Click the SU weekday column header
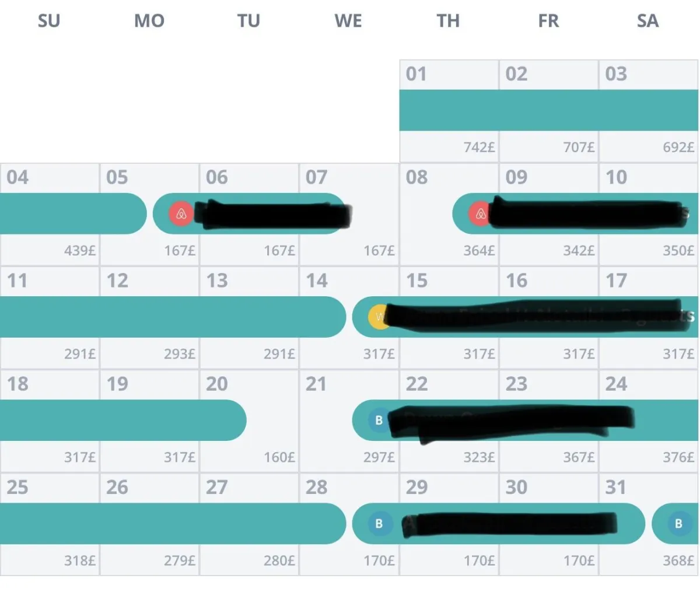 click(49, 21)
